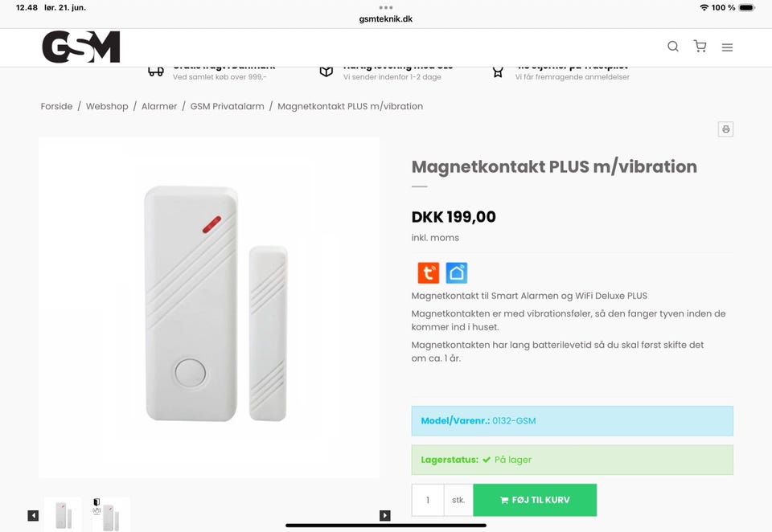
Task: Open GSM Privatalarm breadcrumb
Action: [227, 106]
